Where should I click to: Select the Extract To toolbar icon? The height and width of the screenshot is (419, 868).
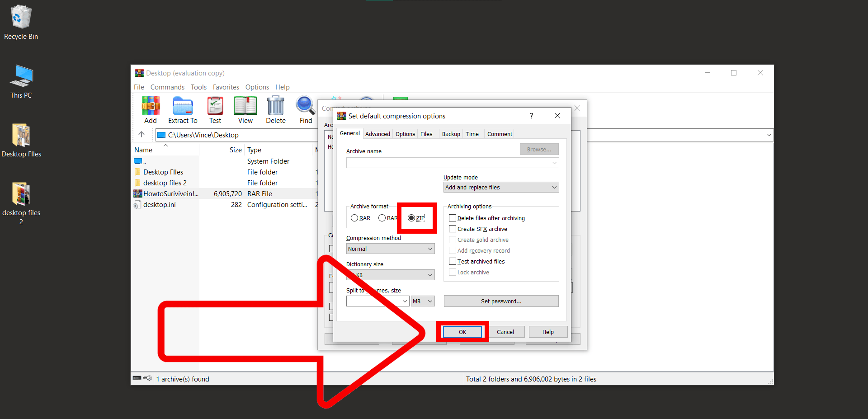[x=183, y=110]
